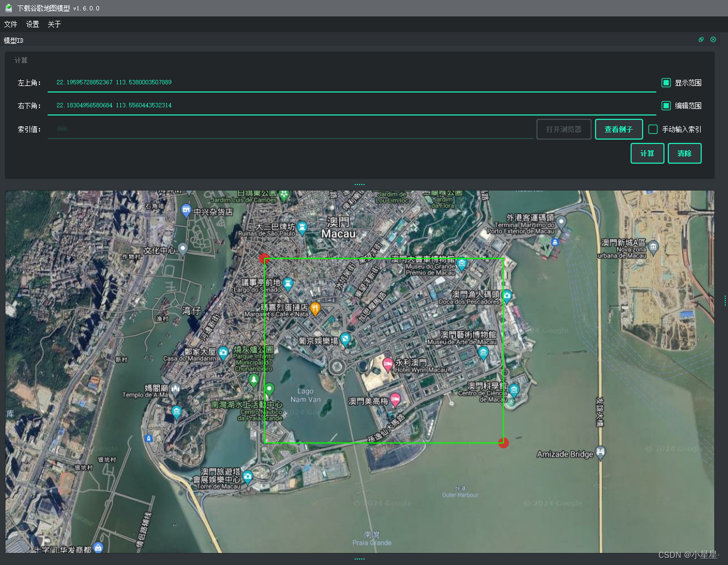
Task: Click the 打开浏览器 button
Action: (x=564, y=129)
